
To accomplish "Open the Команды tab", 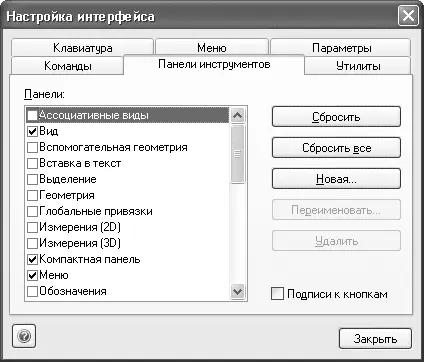I will [68, 66].
